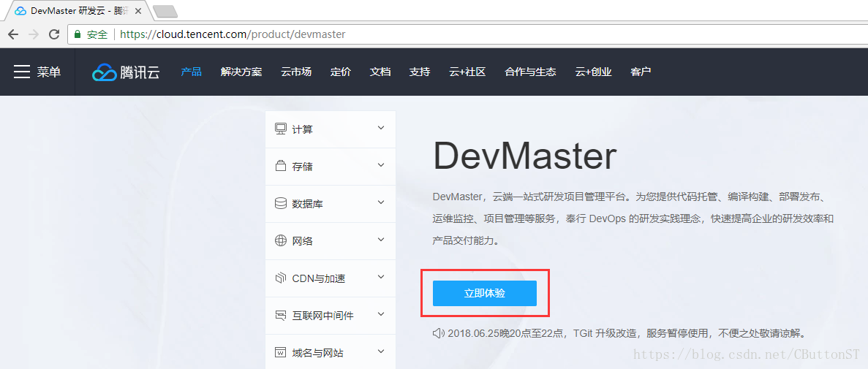This screenshot has height=369, width=868.
Task: Click the 数据库 category label
Action: (308, 204)
